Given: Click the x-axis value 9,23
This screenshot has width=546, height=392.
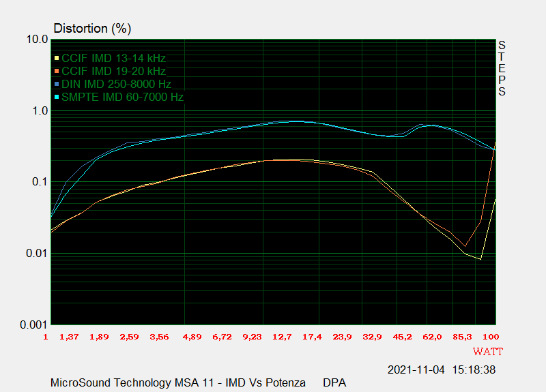Looking at the screenshot, I should (252, 337).
